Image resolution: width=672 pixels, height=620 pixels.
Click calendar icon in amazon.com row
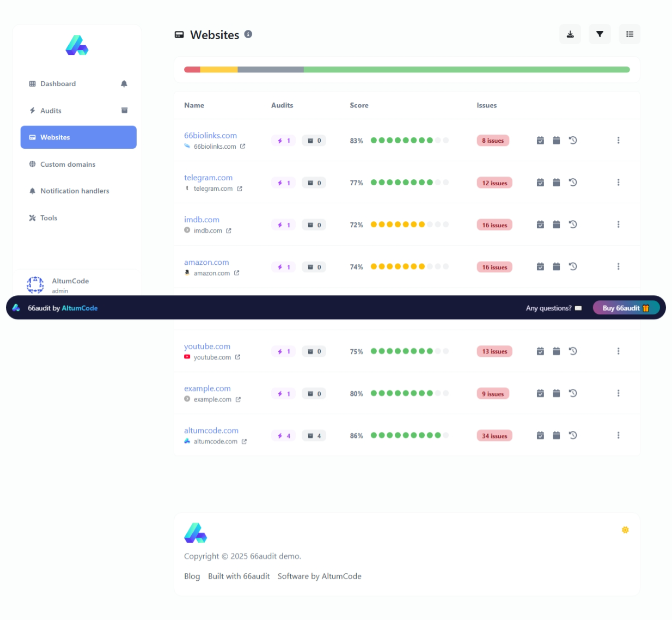pos(556,267)
